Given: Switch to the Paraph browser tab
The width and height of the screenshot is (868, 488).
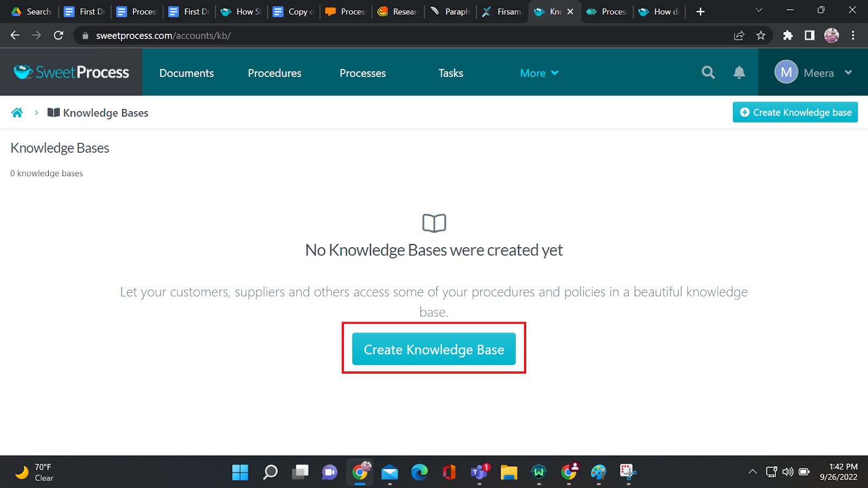Looking at the screenshot, I should [x=450, y=11].
